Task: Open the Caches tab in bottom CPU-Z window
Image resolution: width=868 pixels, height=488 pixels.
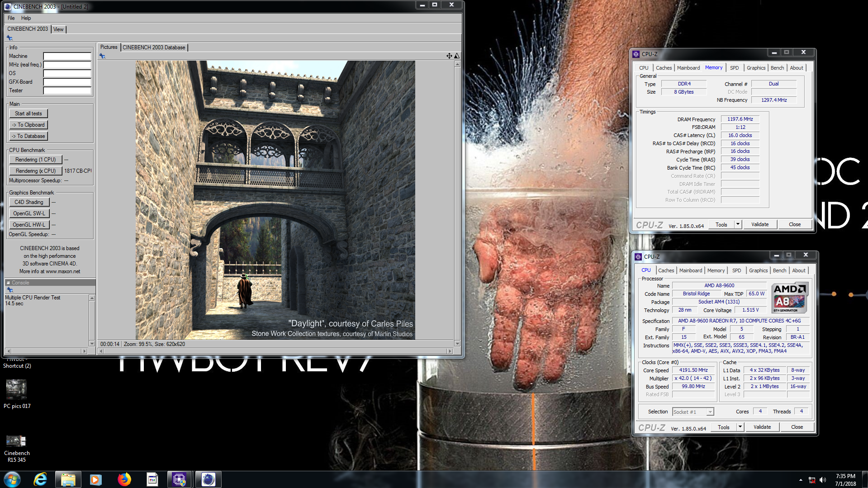Action: tap(666, 270)
